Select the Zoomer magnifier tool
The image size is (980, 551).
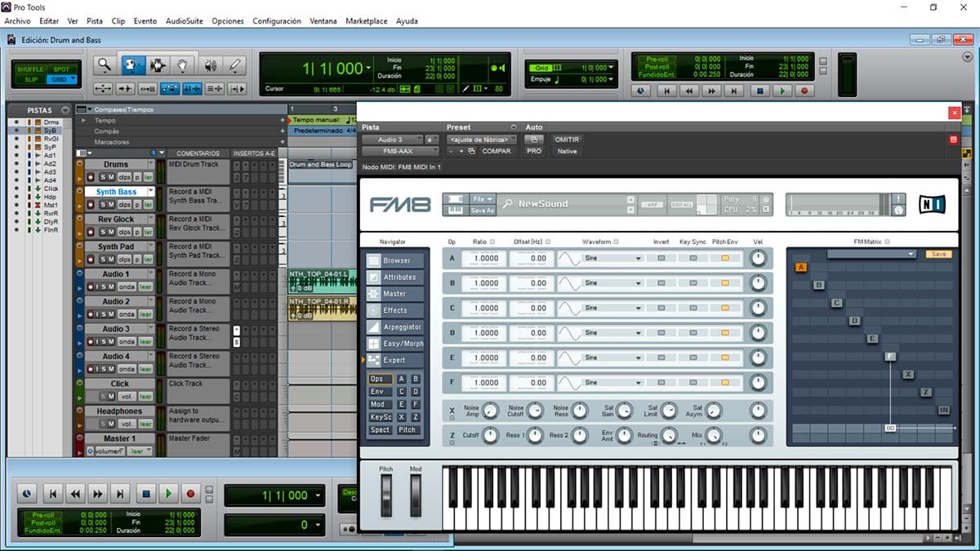point(105,65)
